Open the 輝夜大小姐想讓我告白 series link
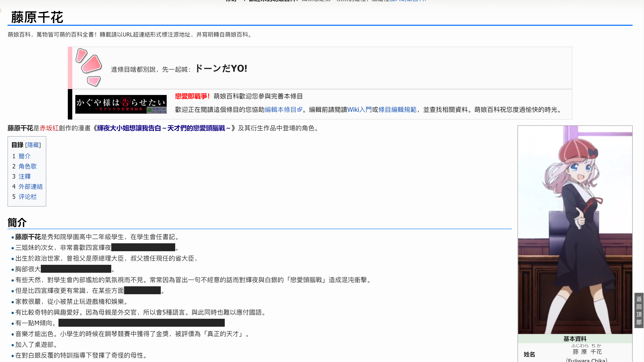644x362 pixels. coord(163,128)
